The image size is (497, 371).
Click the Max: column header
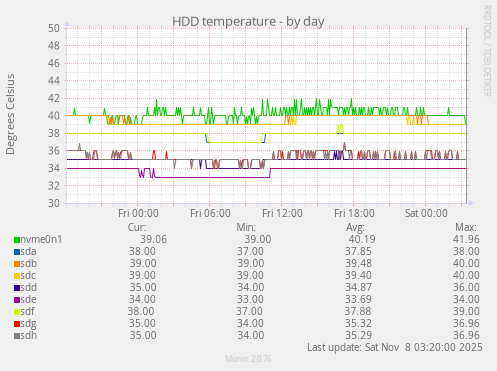coord(466,227)
